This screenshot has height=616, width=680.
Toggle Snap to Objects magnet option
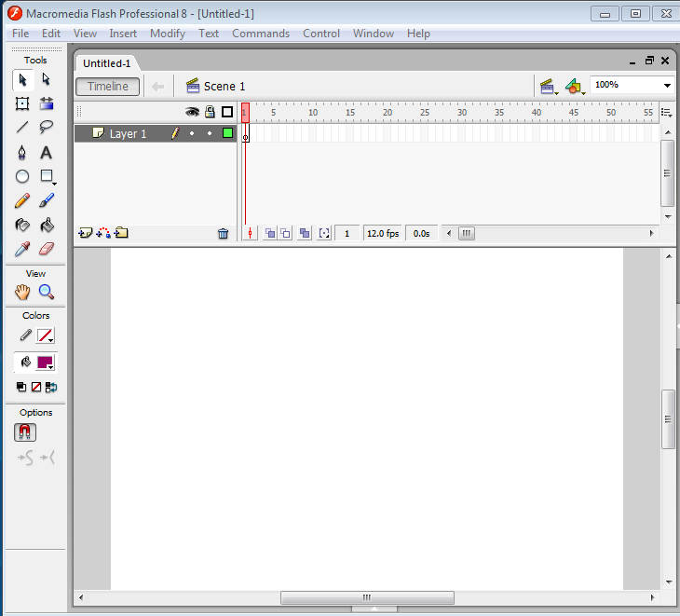click(25, 432)
